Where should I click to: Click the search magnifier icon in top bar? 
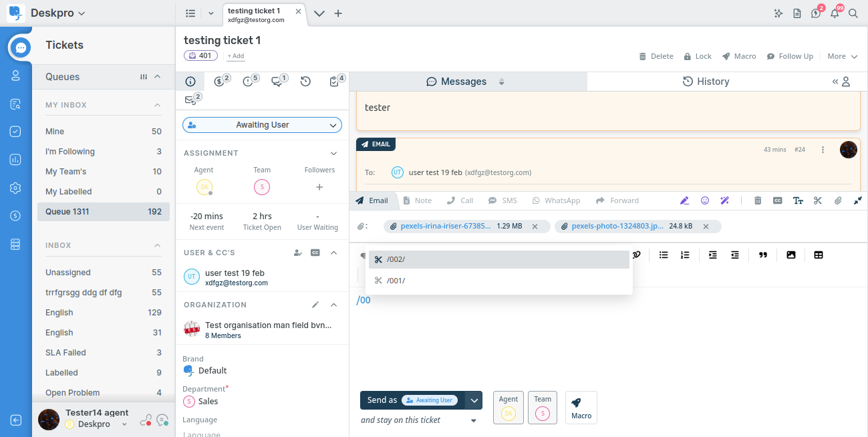(853, 13)
